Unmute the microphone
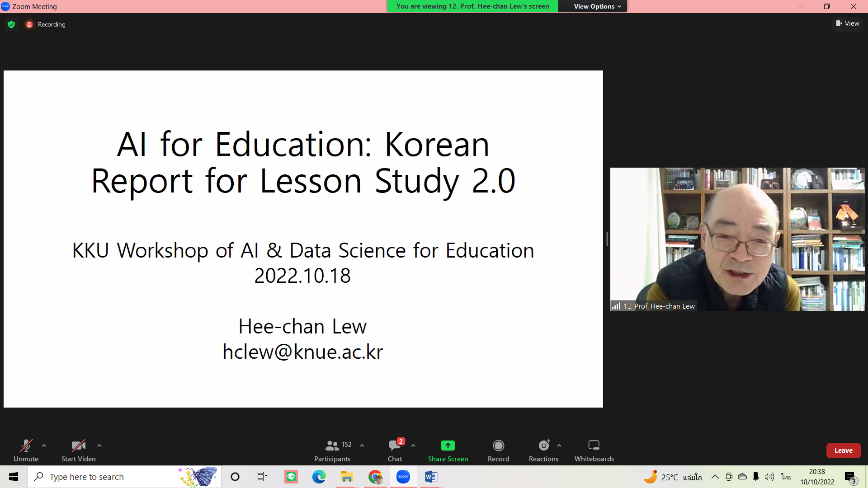This screenshot has width=868, height=488. coord(26,450)
